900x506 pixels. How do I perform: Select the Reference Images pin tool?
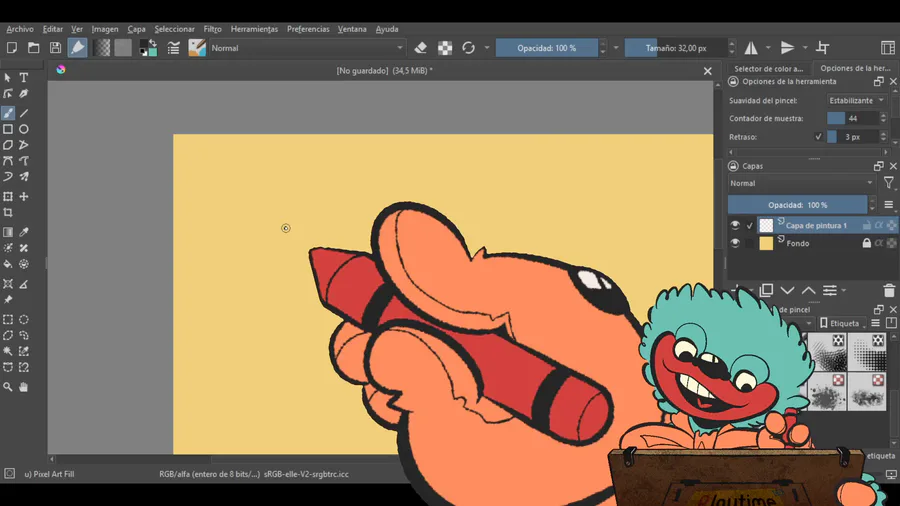click(8, 300)
